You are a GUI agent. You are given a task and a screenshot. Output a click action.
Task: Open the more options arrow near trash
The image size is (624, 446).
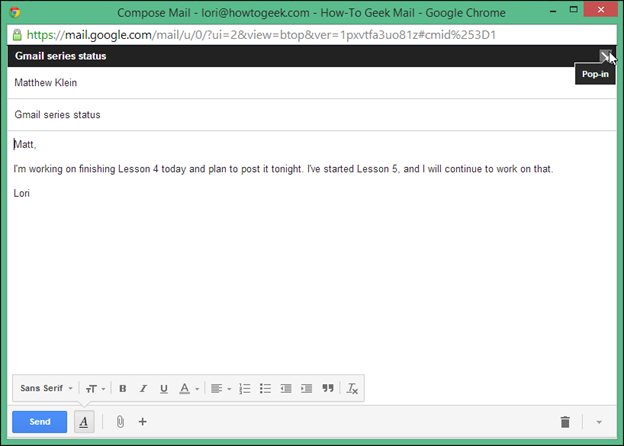[599, 422]
